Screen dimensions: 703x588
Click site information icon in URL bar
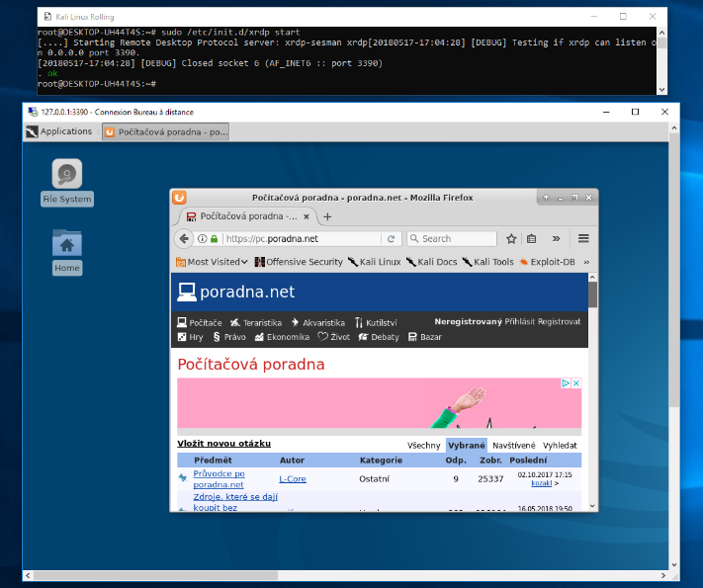coord(203,239)
